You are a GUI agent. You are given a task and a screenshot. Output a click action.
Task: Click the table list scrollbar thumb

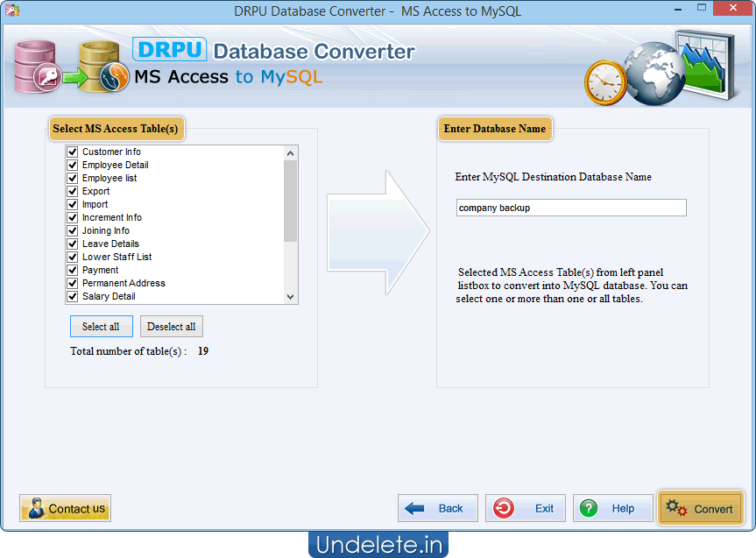pyautogui.click(x=290, y=201)
